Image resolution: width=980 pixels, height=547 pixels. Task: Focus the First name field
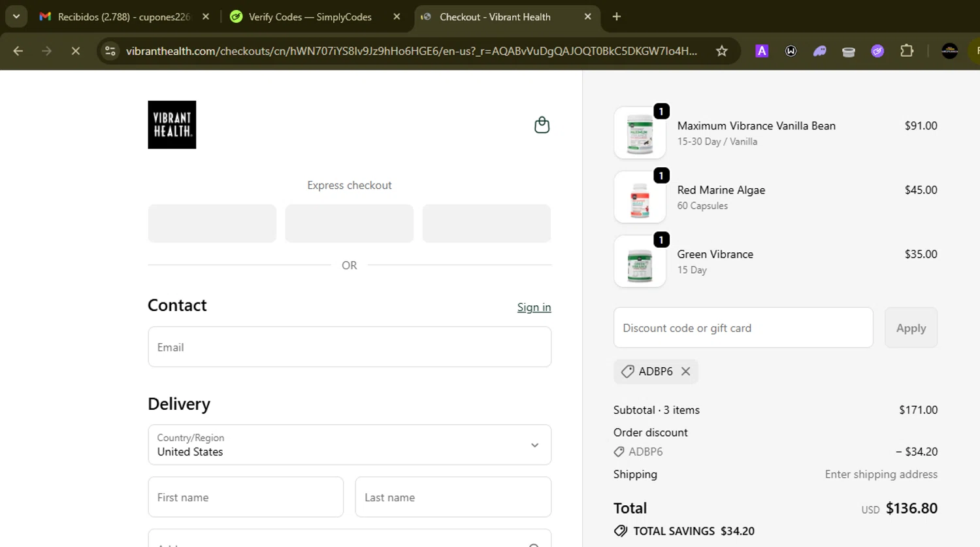[x=246, y=497]
